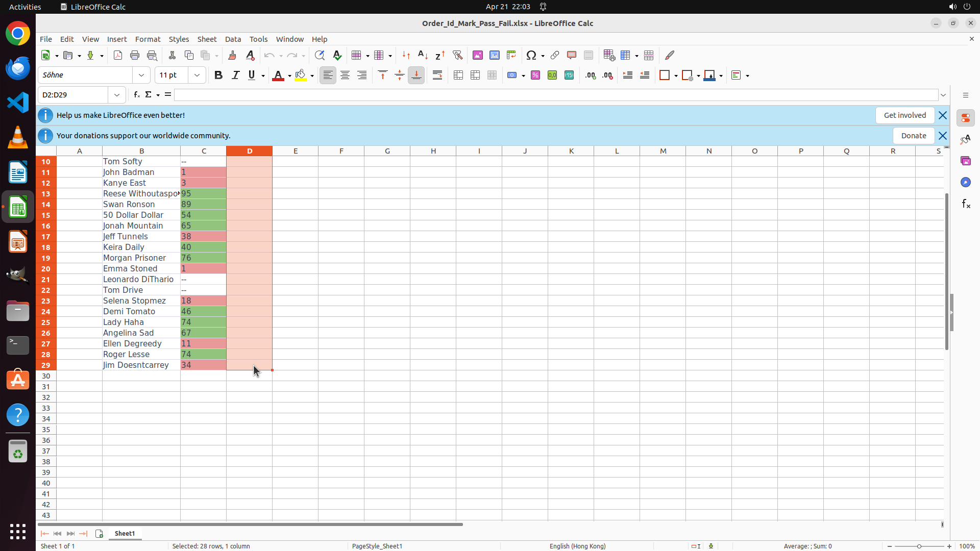Screen dimensions: 980x551
Task: Open the Function Wizard beside the formula bar
Action: tap(136, 95)
